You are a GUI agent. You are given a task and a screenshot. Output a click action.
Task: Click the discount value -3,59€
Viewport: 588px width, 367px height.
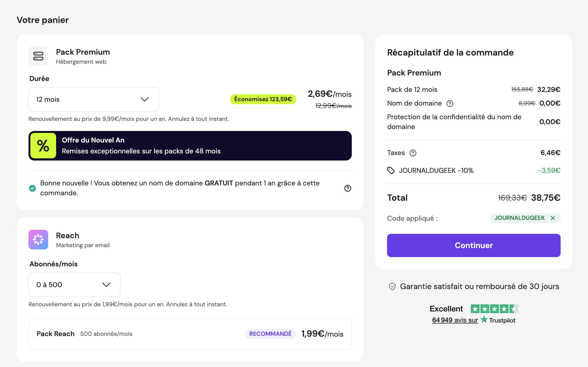[x=549, y=171]
